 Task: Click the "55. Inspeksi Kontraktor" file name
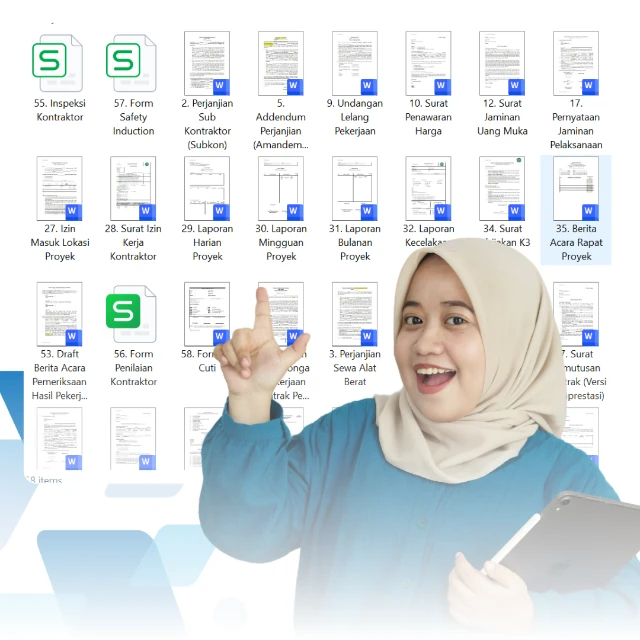point(60,110)
